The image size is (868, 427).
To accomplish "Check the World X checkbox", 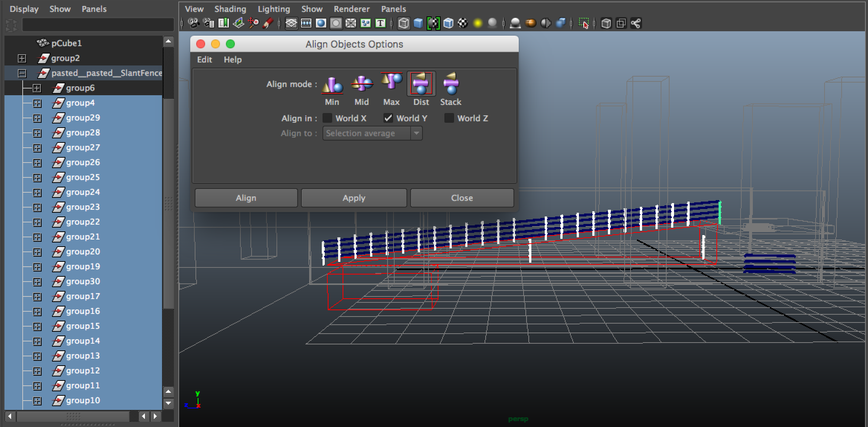I will pos(327,118).
